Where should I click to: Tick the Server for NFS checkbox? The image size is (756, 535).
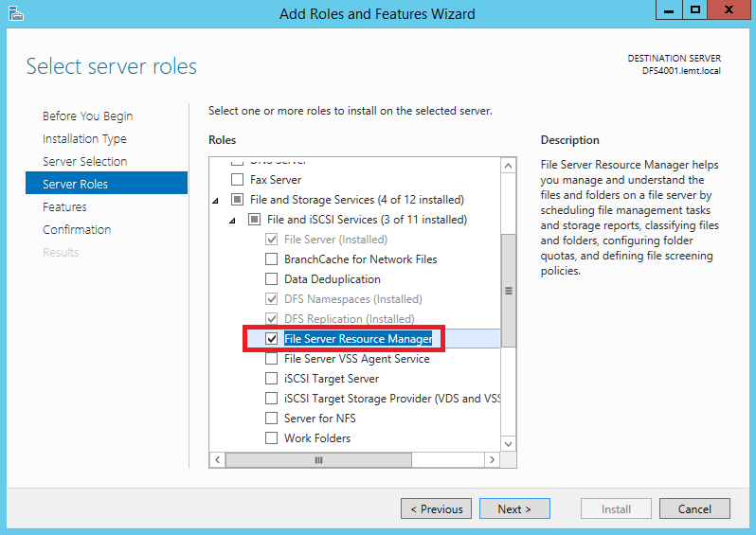[272, 419]
